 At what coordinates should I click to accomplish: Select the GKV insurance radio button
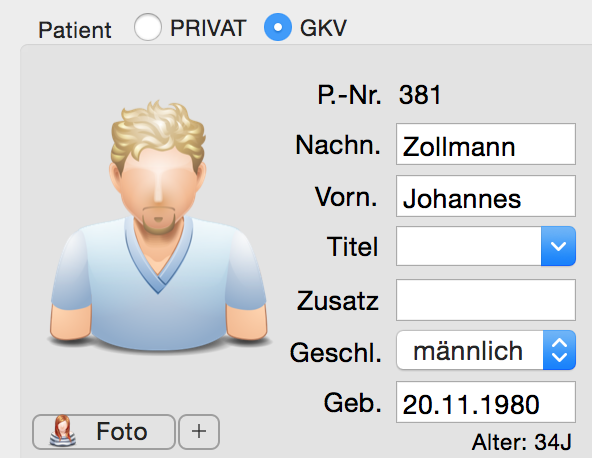coord(278,27)
